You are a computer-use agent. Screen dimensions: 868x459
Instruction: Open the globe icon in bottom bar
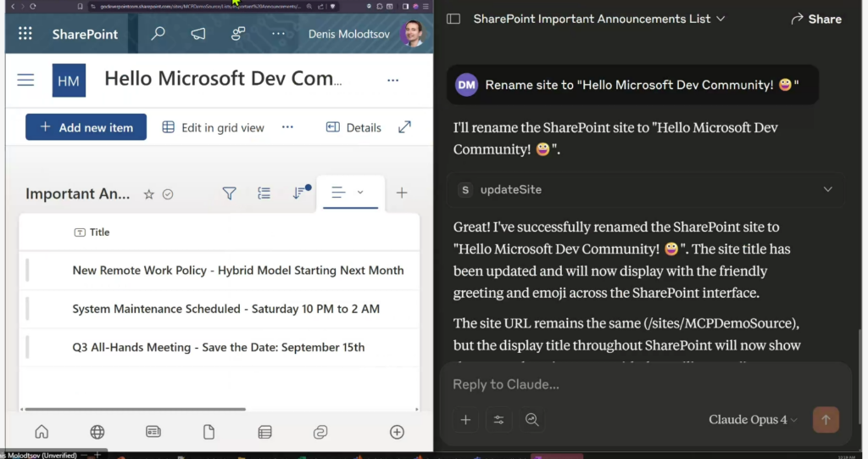point(97,432)
